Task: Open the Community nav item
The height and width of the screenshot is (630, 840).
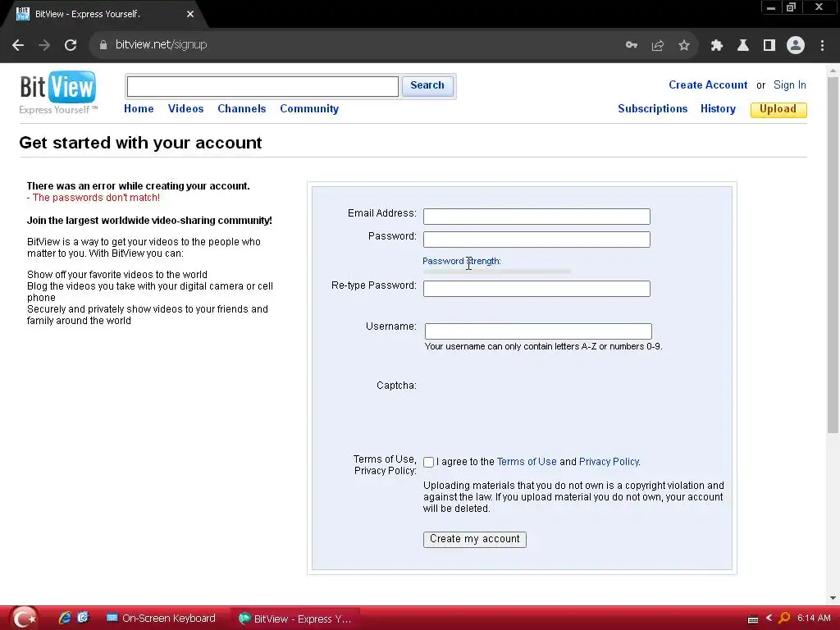Action: [x=309, y=109]
